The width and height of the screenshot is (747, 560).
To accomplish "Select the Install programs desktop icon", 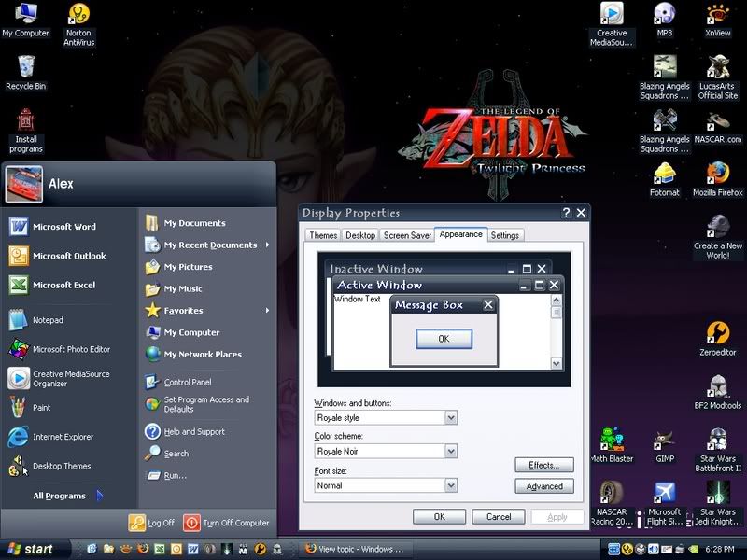I will tap(26, 131).
